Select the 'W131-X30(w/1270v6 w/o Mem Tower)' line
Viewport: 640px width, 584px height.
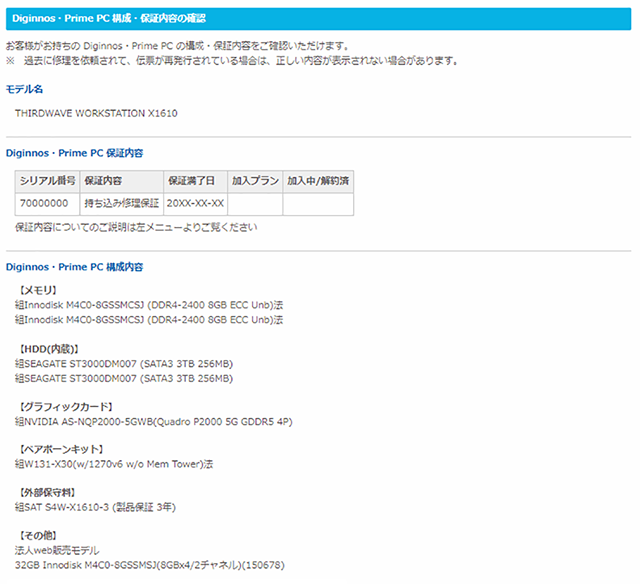click(114, 464)
